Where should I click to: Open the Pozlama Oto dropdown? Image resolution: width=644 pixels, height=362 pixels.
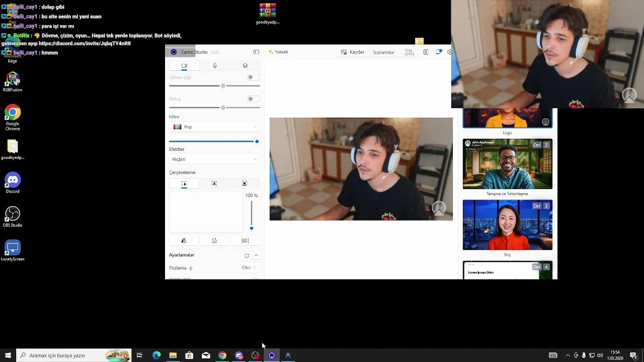[249, 267]
